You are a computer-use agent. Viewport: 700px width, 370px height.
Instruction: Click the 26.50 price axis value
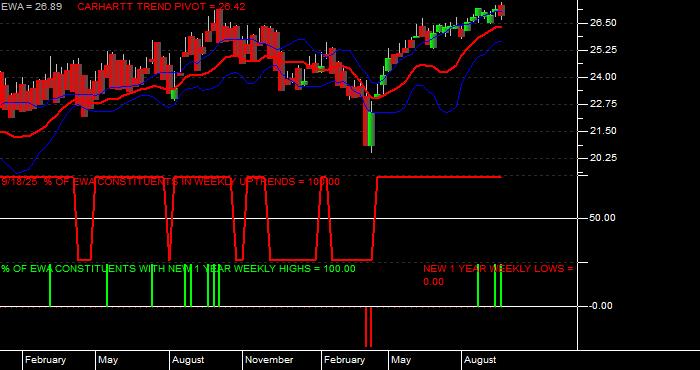[603, 23]
